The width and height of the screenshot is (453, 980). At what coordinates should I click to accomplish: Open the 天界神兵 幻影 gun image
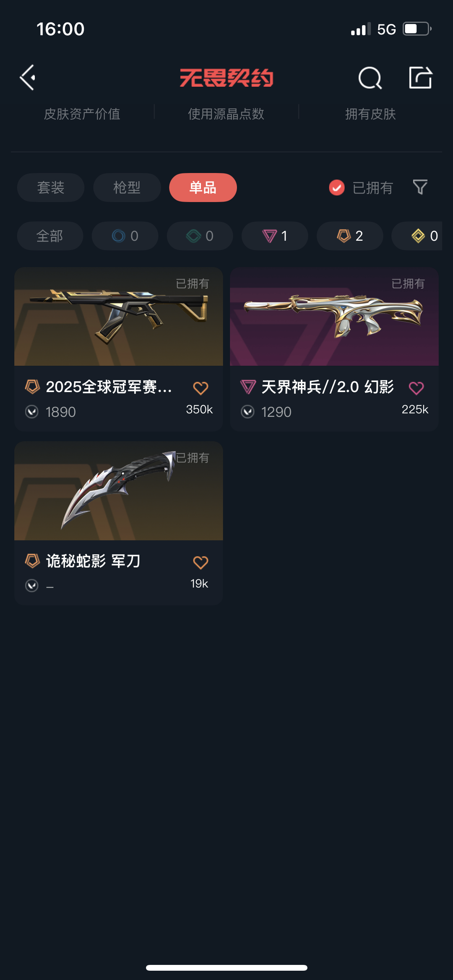(x=334, y=317)
